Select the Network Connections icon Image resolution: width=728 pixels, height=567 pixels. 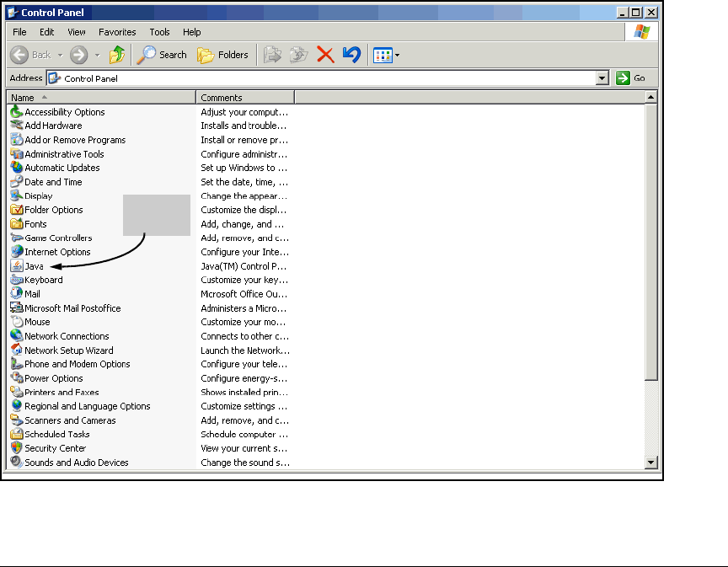[17, 336]
